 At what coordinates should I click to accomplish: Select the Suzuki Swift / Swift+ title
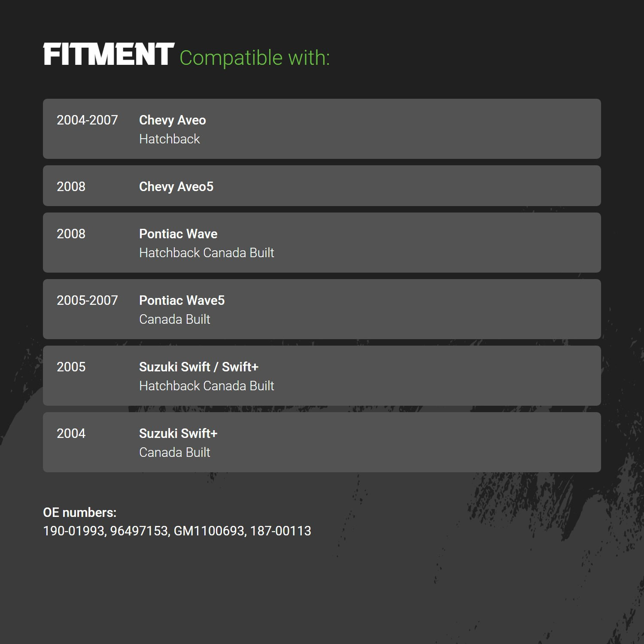[199, 367]
